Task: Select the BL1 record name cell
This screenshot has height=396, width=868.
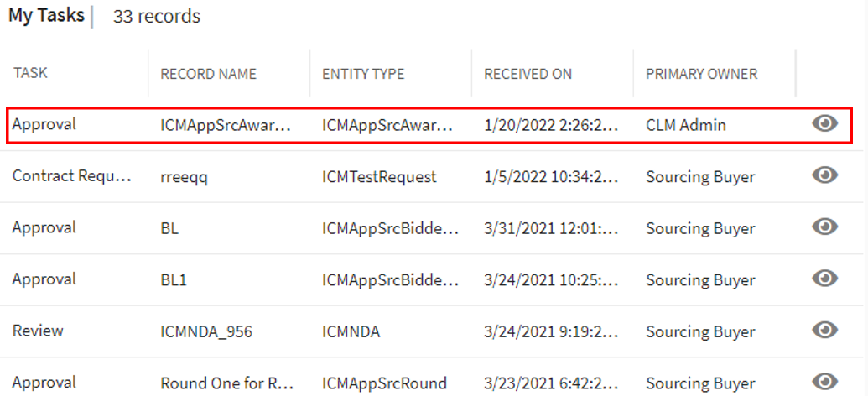Action: tap(173, 279)
